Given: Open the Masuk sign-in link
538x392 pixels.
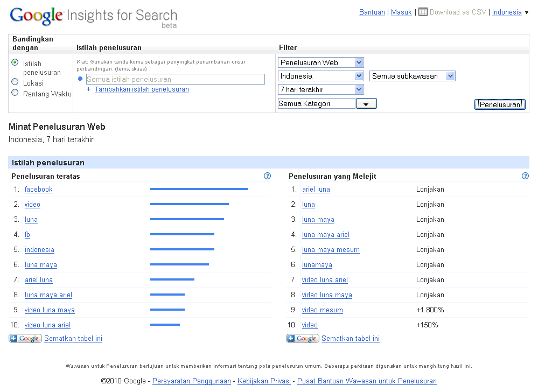Looking at the screenshot, I should pos(401,12).
